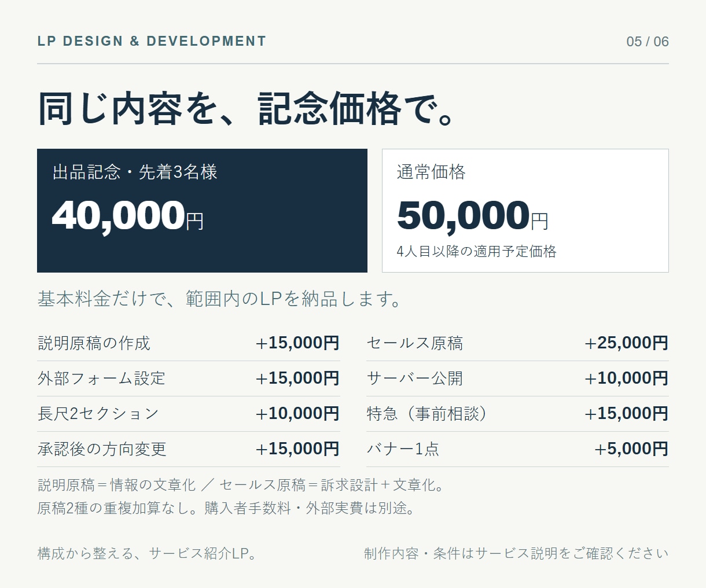Click the '+10,000円' price for 長尺2セクション

[297, 414]
